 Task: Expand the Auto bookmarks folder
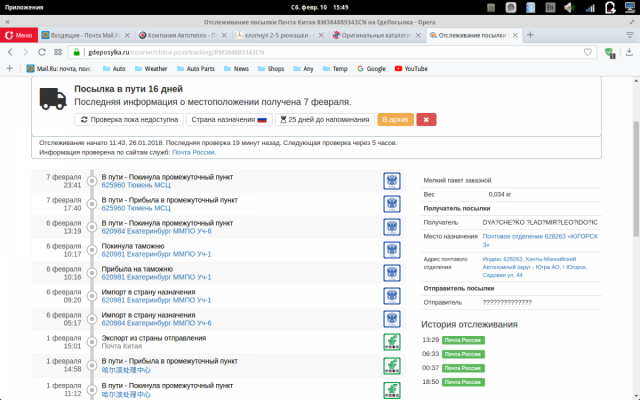[114, 69]
